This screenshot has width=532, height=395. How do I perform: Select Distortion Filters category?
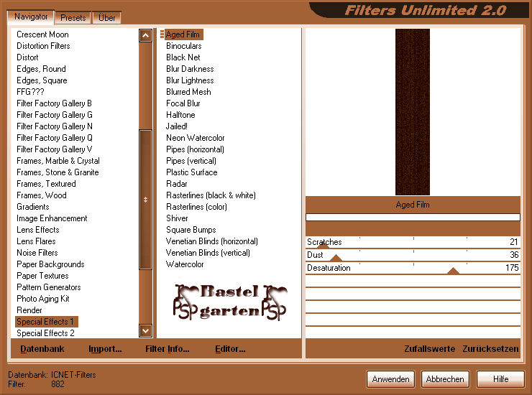(x=43, y=46)
